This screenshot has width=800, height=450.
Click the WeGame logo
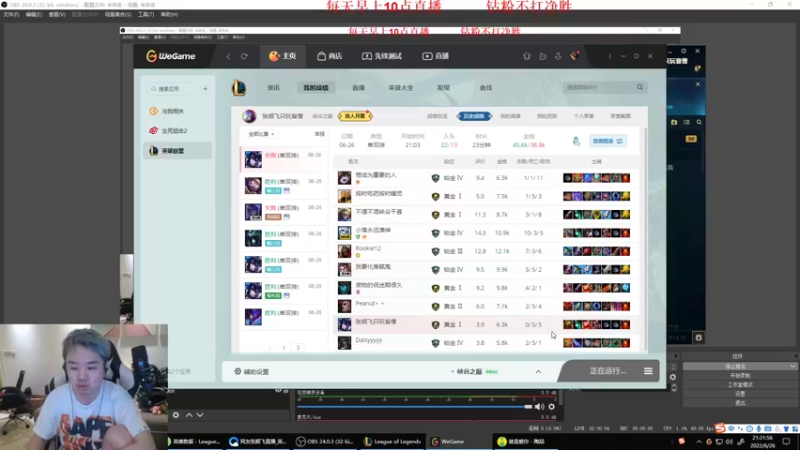[x=170, y=56]
